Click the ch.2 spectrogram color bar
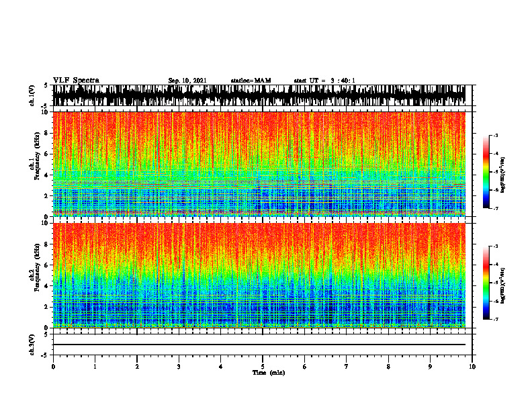The image size is (532, 411). click(x=486, y=283)
